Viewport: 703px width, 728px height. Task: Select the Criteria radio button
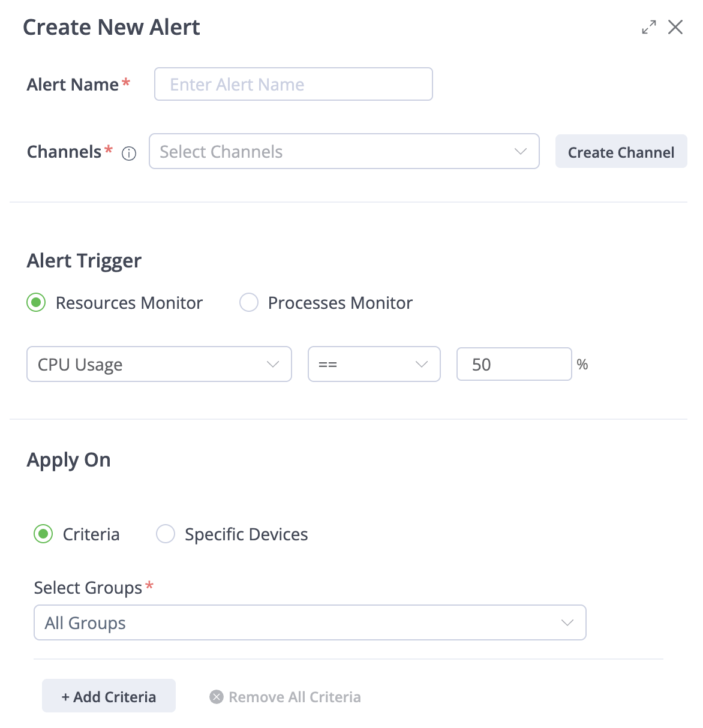[x=43, y=534]
